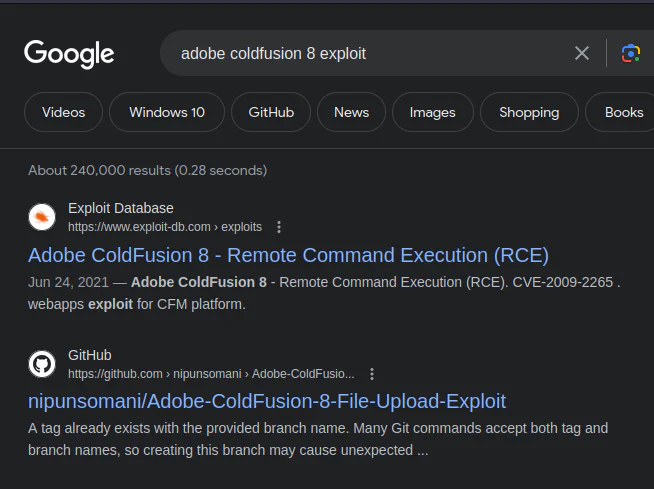Click the GitHub site name label
The image size is (654, 489).
tap(90, 355)
